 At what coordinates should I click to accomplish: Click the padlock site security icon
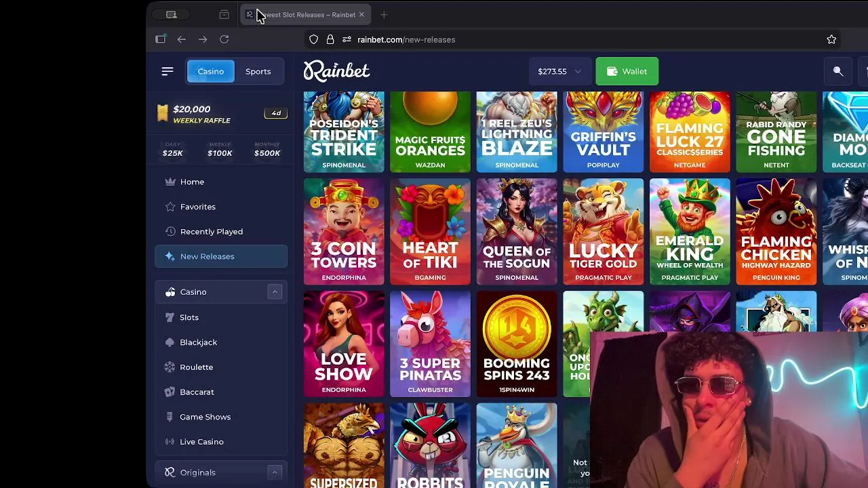pos(330,39)
